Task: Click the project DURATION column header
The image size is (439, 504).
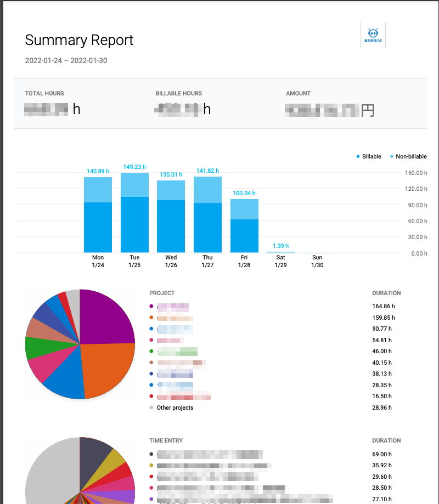Action: [x=386, y=293]
